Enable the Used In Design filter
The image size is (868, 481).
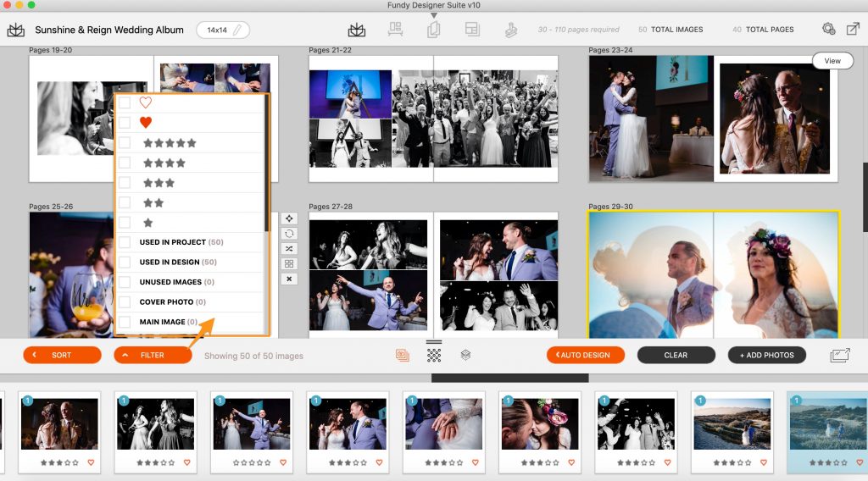[x=125, y=262]
